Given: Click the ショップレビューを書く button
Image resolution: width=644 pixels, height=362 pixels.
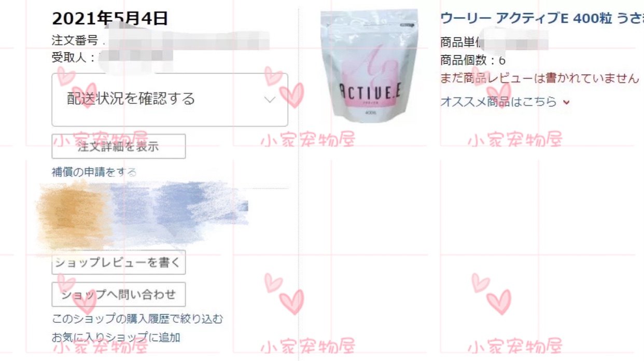Looking at the screenshot, I should [119, 264].
